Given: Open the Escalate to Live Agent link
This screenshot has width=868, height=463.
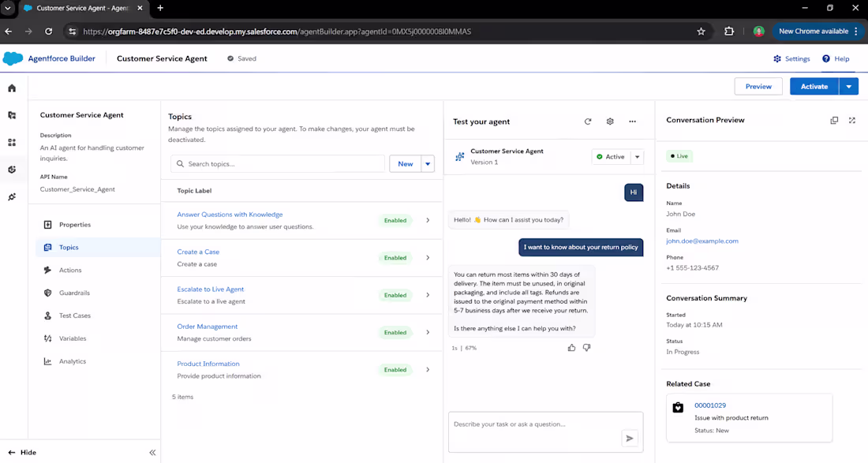Looking at the screenshot, I should (211, 289).
